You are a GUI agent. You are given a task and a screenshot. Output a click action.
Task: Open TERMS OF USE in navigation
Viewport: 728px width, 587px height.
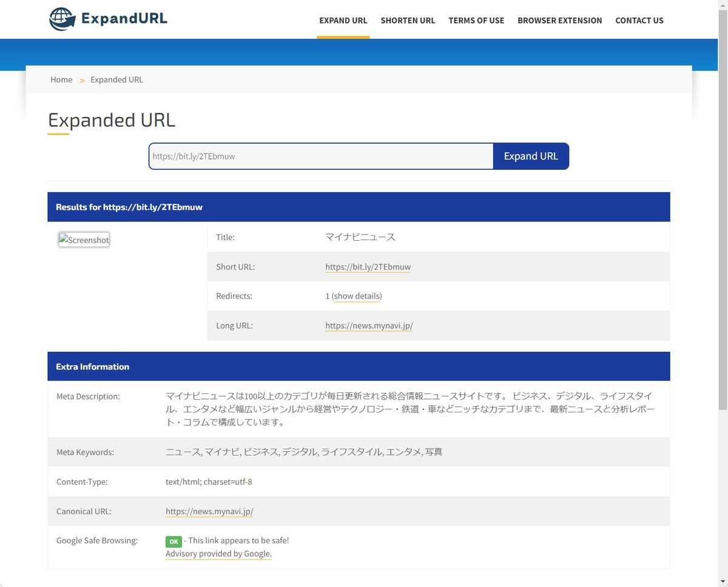pos(476,20)
